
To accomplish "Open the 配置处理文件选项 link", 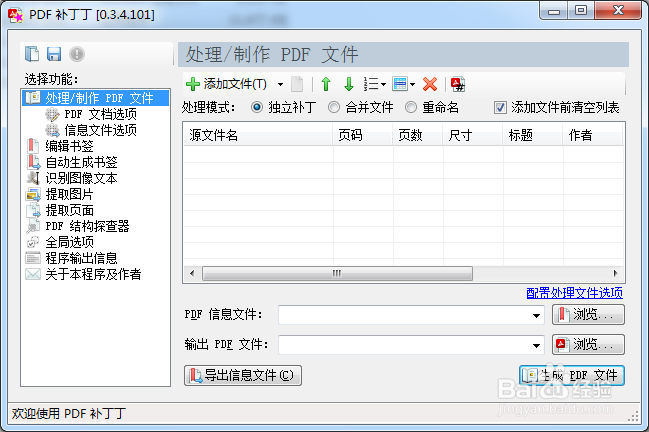I will pos(574,293).
